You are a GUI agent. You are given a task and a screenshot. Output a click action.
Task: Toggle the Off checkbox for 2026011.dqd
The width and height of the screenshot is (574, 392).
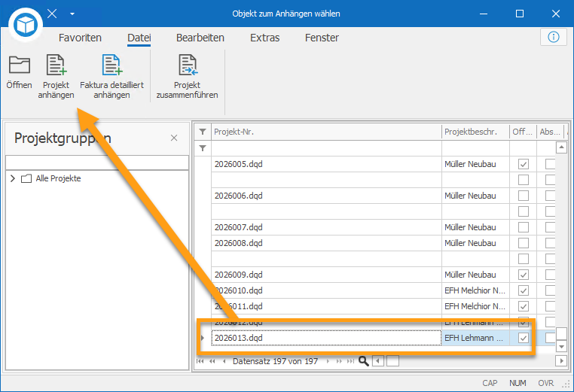(x=523, y=306)
